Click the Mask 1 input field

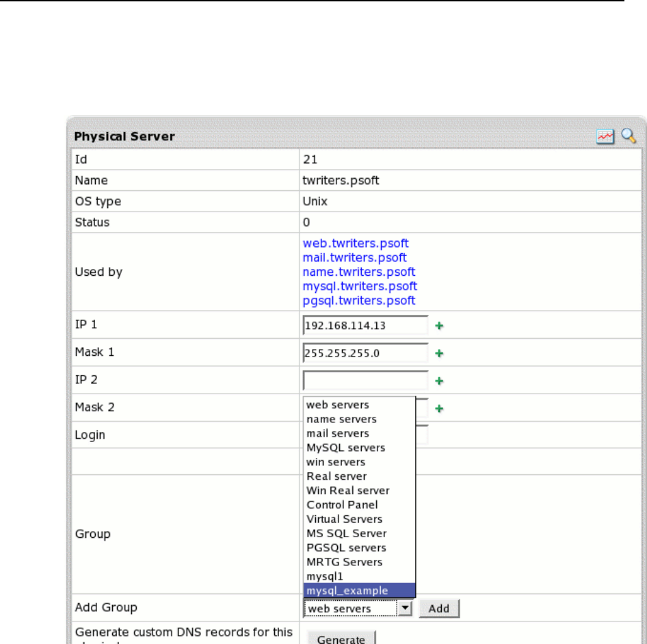(365, 353)
